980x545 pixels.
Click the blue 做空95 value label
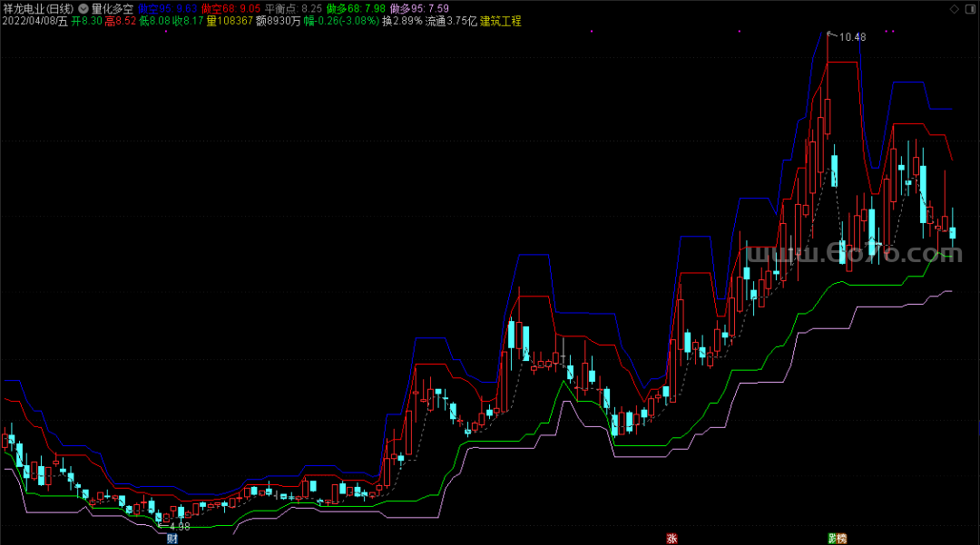(x=167, y=8)
